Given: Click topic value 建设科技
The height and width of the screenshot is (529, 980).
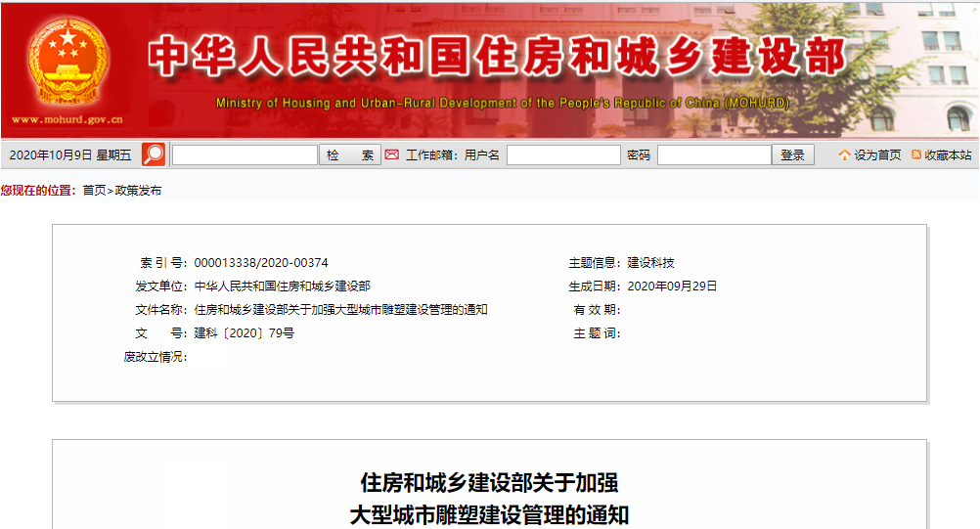Looking at the screenshot, I should click(x=650, y=263).
